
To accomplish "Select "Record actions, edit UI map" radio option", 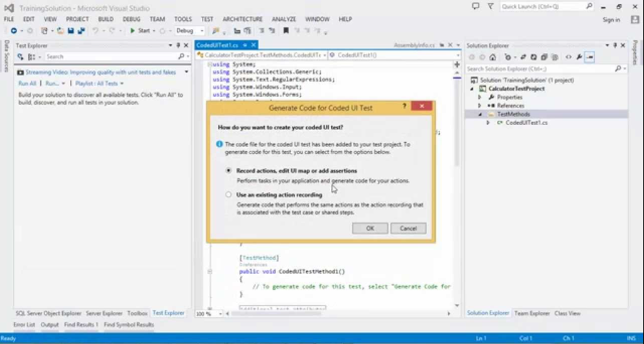I will pos(229,170).
